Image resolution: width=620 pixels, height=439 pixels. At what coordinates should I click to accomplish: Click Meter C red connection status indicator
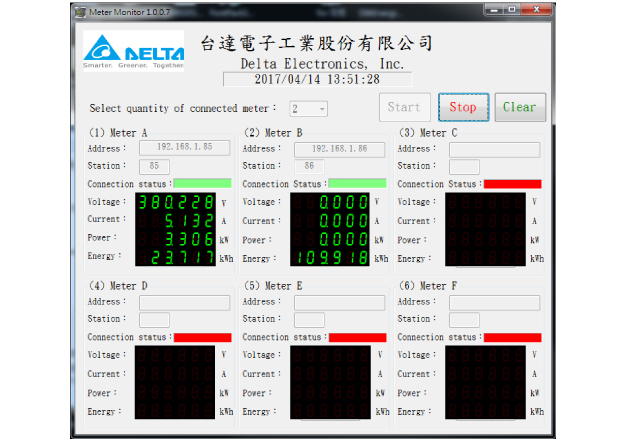click(x=512, y=184)
